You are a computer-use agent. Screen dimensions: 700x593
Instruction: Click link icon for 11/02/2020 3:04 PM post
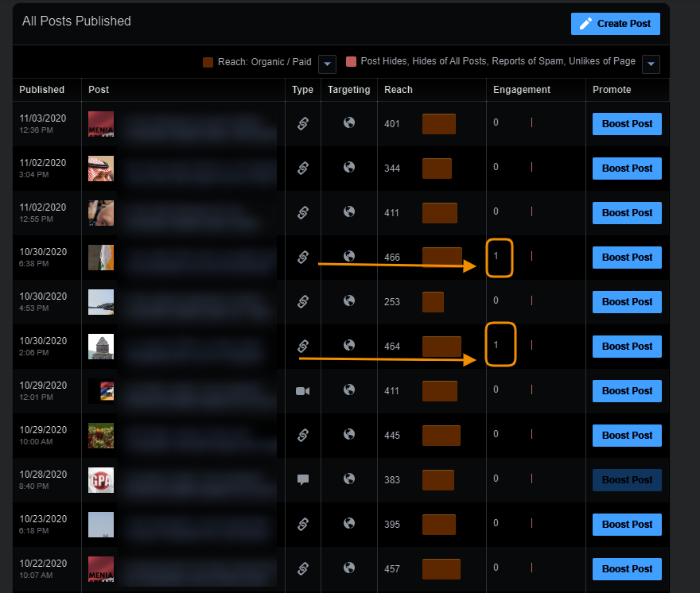(303, 168)
